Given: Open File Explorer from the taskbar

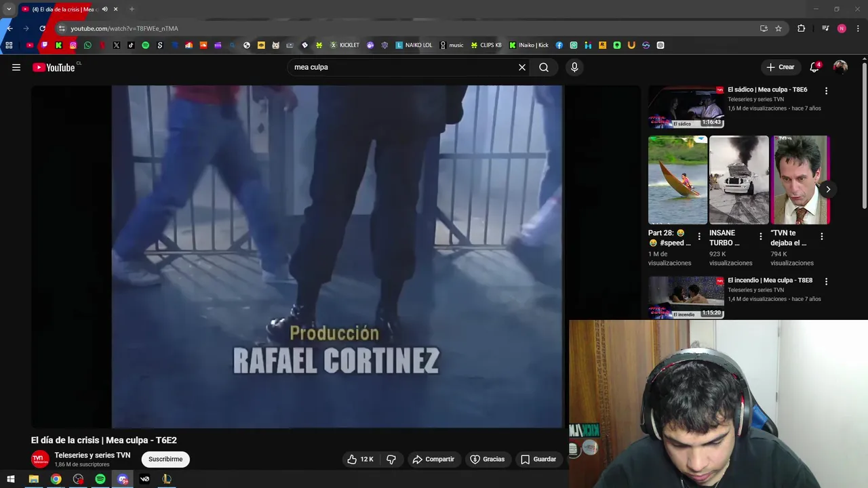Looking at the screenshot, I should tap(33, 479).
